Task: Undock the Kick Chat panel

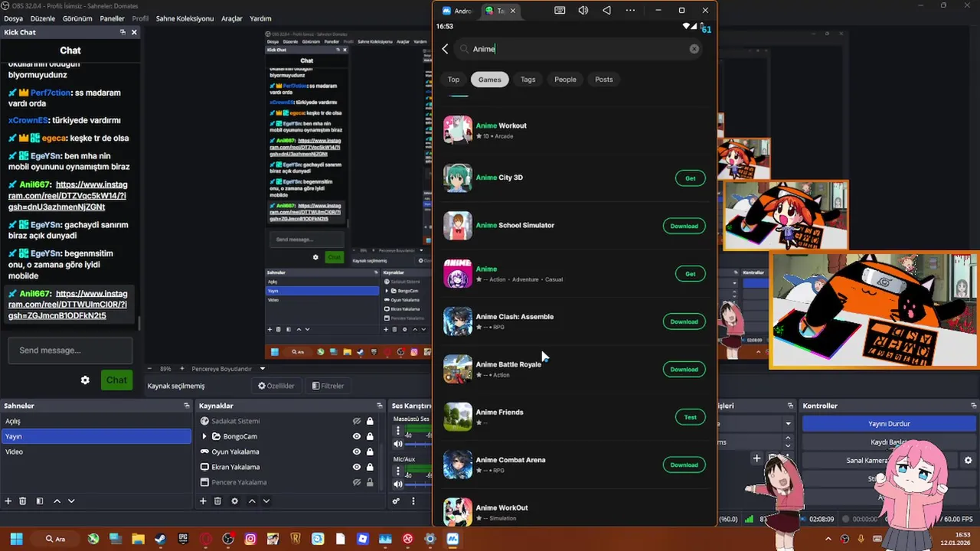Action: coord(122,32)
